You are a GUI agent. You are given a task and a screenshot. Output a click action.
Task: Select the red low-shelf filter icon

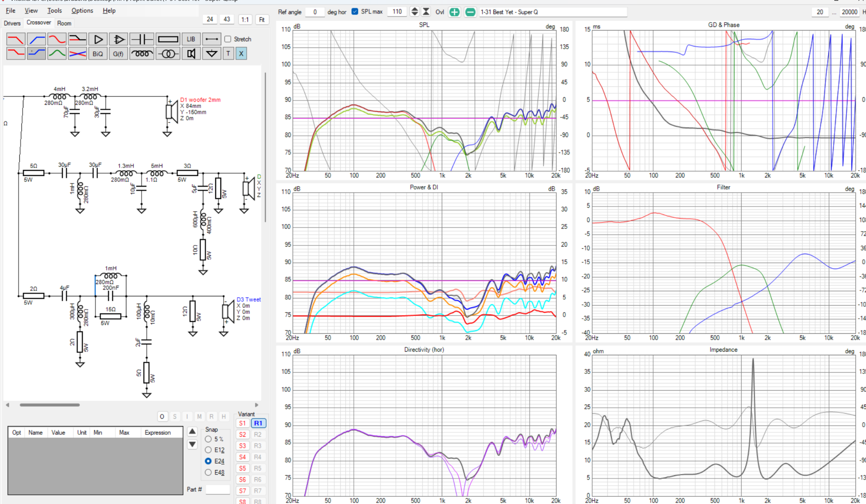pos(16,54)
